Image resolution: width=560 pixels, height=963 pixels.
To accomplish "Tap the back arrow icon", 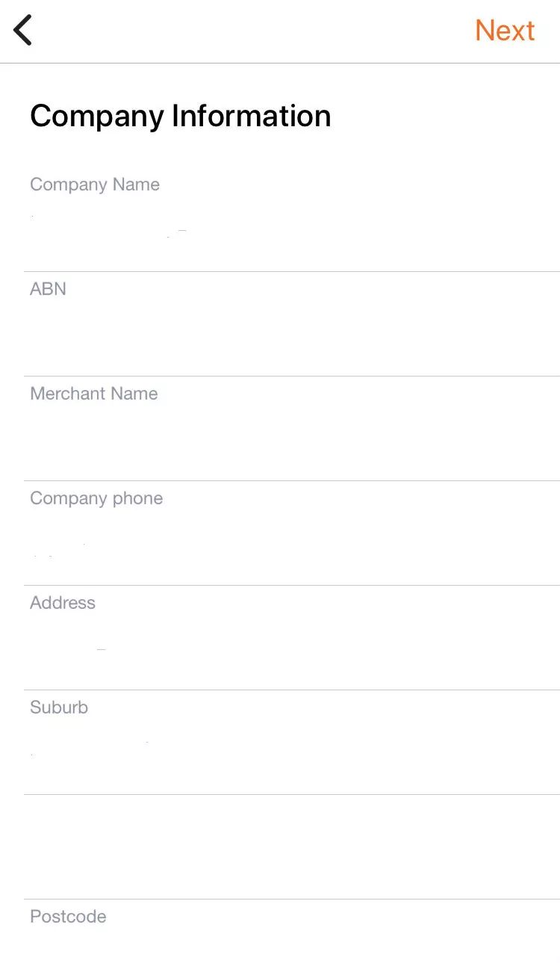I will point(23,31).
